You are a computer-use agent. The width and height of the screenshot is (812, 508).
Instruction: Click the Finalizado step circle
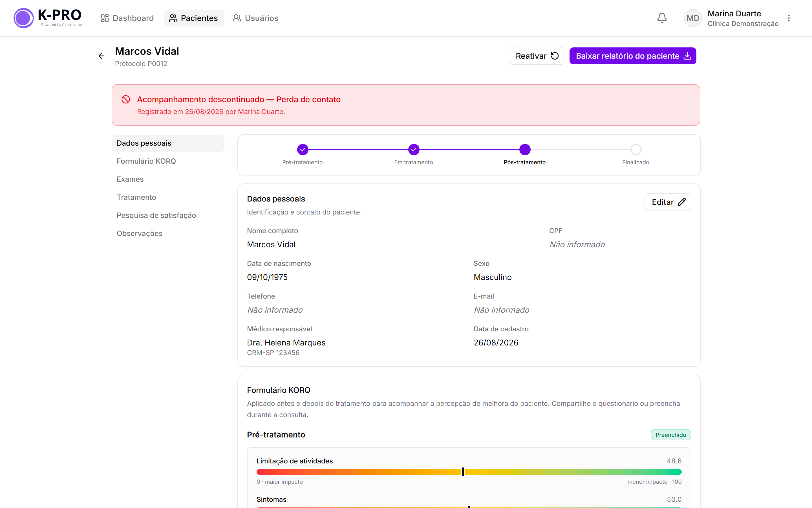coord(636,150)
